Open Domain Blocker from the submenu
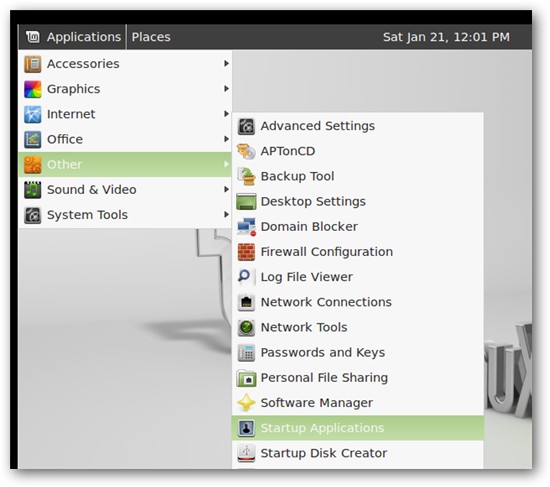This screenshot has height=487, width=550. (358, 227)
